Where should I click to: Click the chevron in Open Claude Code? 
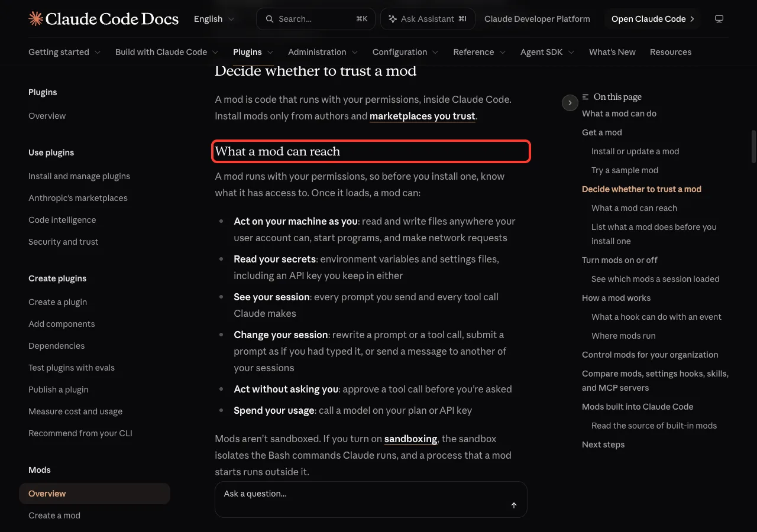pyautogui.click(x=692, y=19)
